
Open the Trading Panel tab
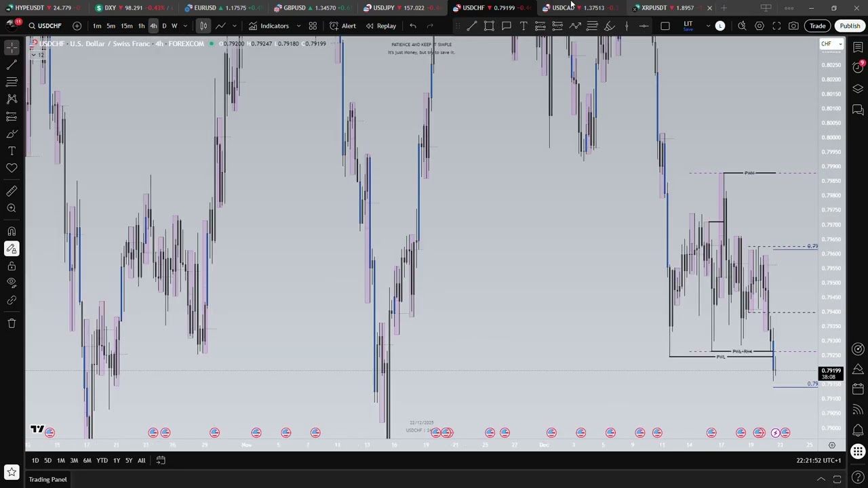coord(47,479)
